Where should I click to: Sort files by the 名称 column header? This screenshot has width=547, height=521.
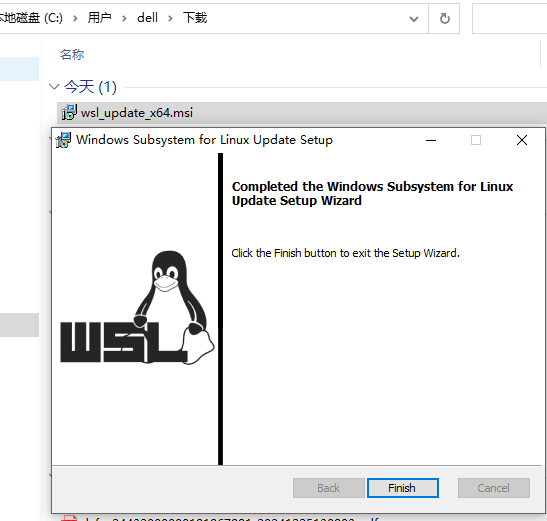pyautogui.click(x=72, y=55)
